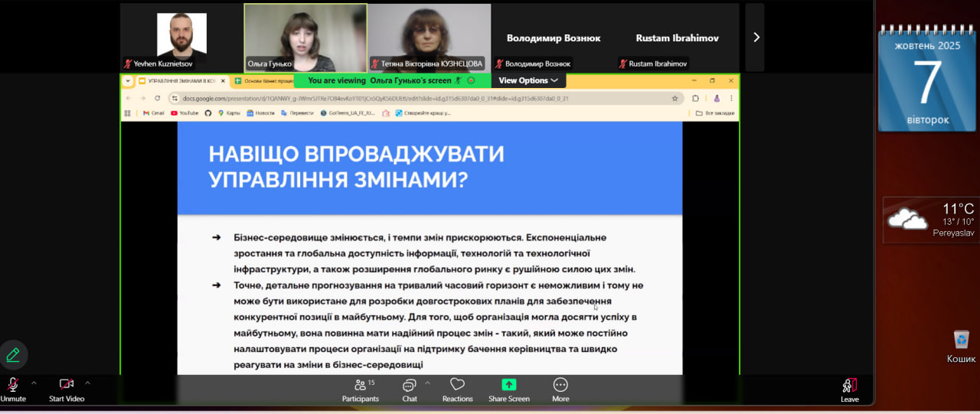980x414 pixels.
Task: Select Ольга Гунько's video thumbnail
Action: 305,37
